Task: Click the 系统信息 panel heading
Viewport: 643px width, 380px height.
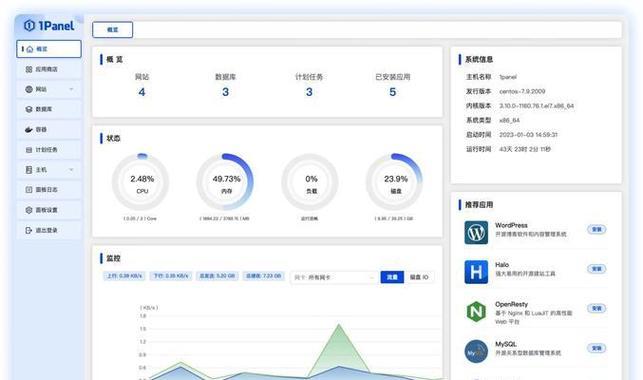Action: click(x=479, y=59)
